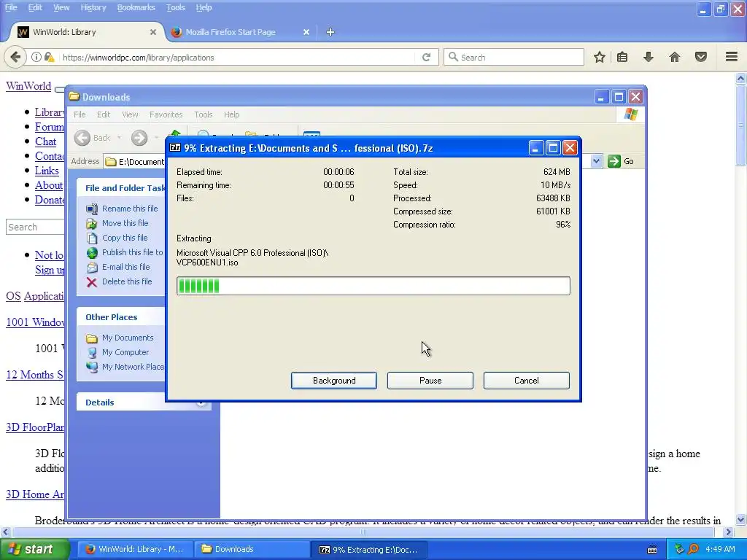Follow the Chat link on WinWorld
Viewport: 747px width, 560px height.
(45, 141)
